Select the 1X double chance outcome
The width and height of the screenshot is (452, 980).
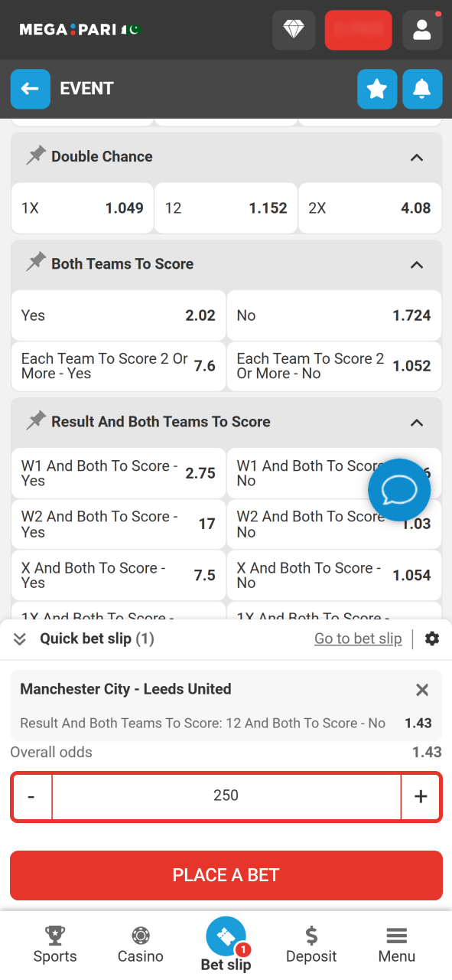[x=82, y=207]
